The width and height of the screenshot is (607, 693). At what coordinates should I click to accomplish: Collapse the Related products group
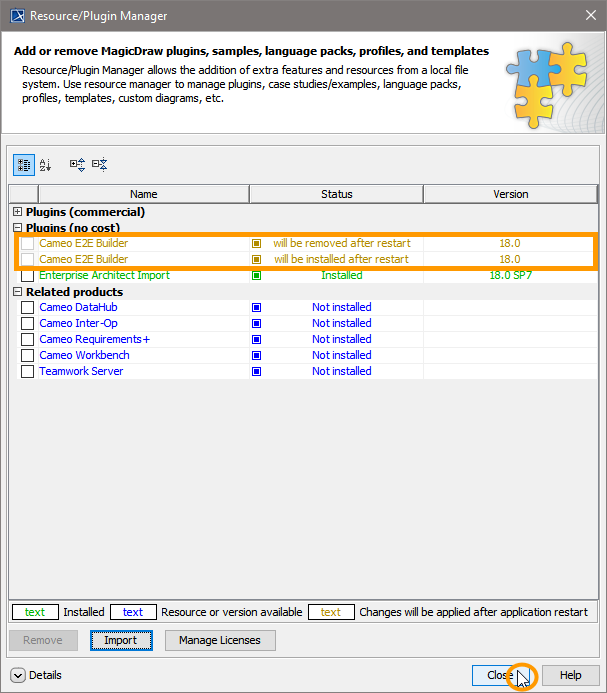17,292
